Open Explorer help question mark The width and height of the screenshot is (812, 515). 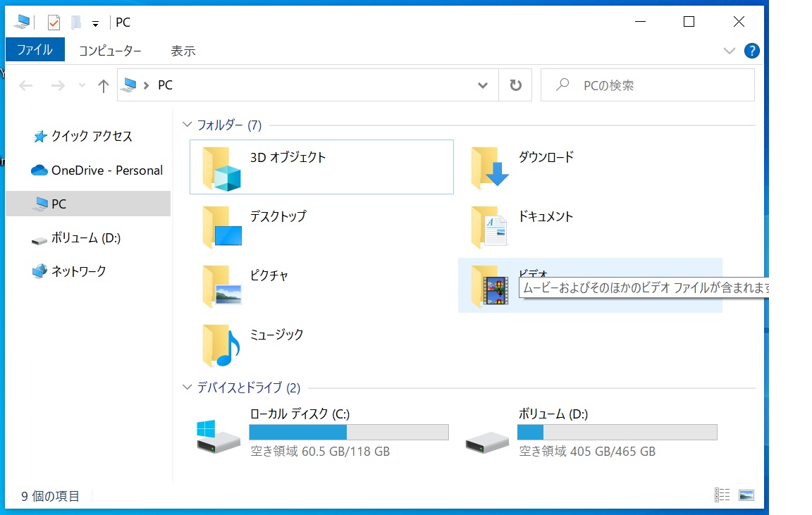click(751, 51)
